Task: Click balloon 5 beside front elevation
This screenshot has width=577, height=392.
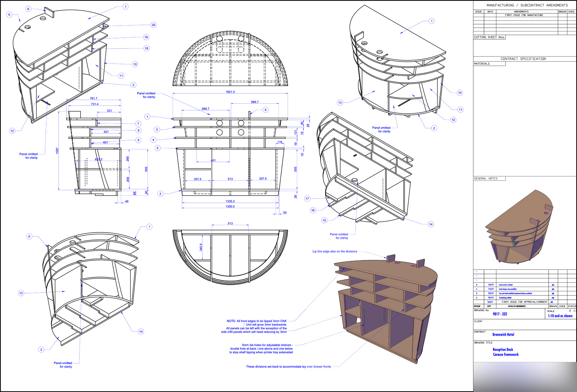Action: (x=158, y=148)
